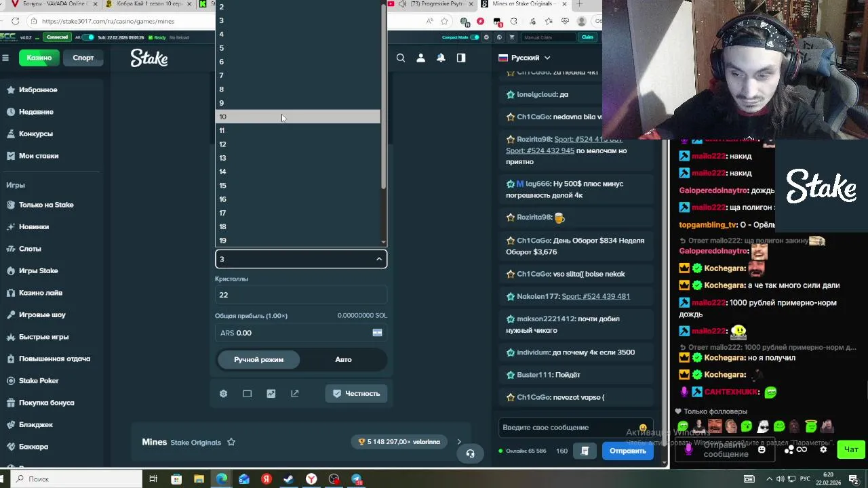Click Честность fairness button
868x488 pixels.
tap(356, 393)
